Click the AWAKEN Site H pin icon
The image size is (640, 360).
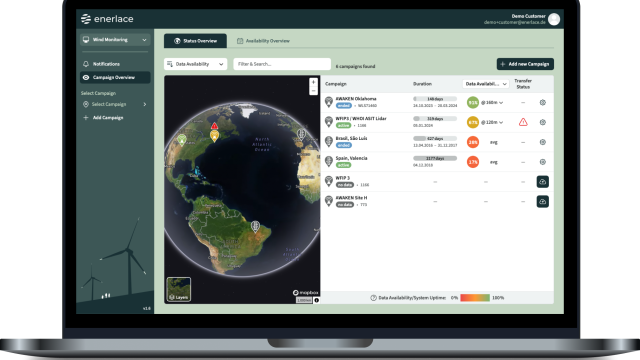click(329, 201)
